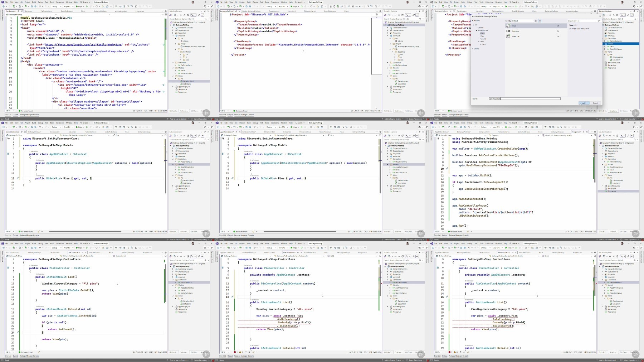
Task: Click the search magnifier icon in Add New Item dialog
Action: (599, 21)
